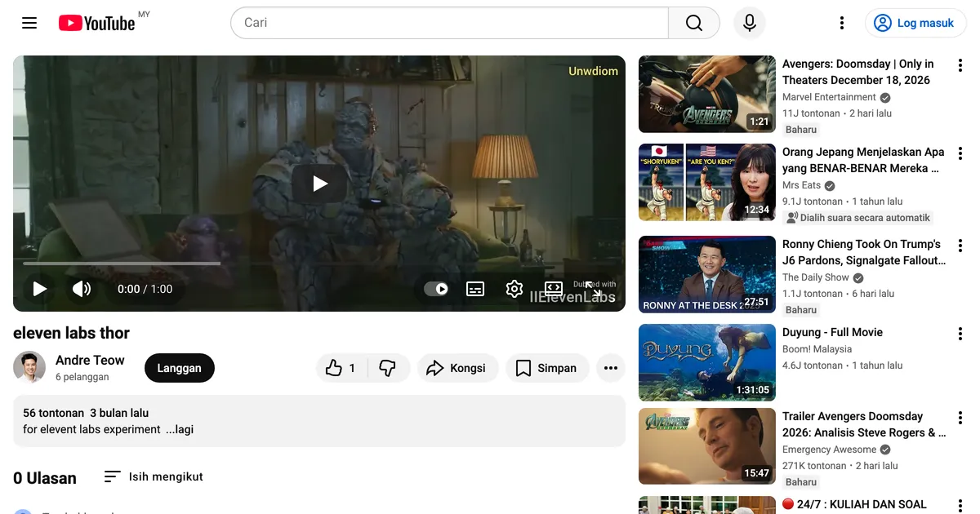Open the hamburger navigation menu
This screenshot has width=980, height=514.
click(x=29, y=23)
